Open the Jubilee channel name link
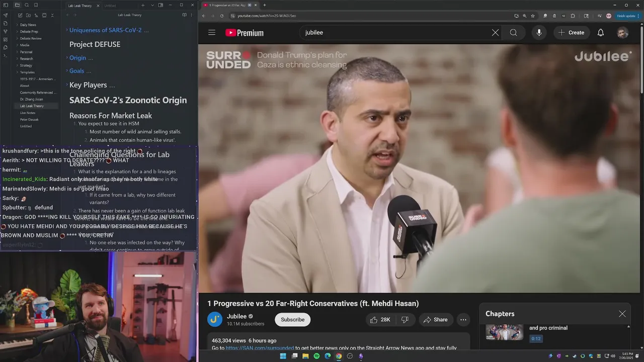The image size is (644, 362). pos(237,317)
